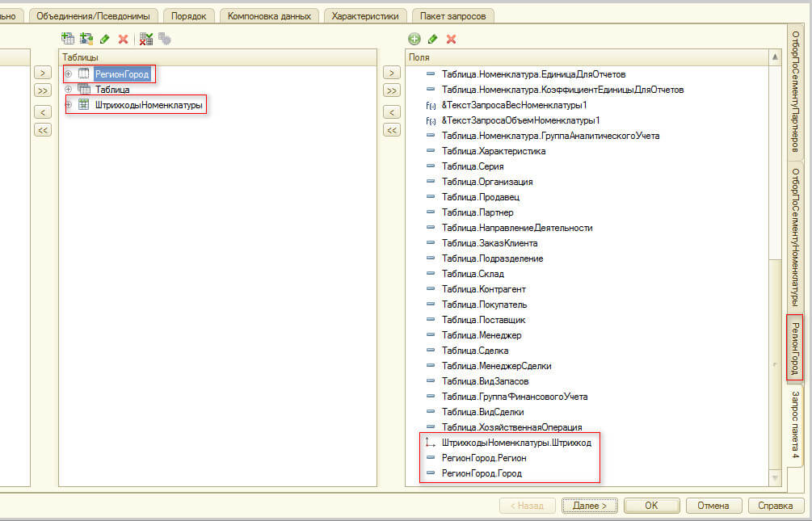The height and width of the screenshot is (521, 812).
Task: Click the pencil edit icon in Поля toolbar
Action: tap(433, 38)
